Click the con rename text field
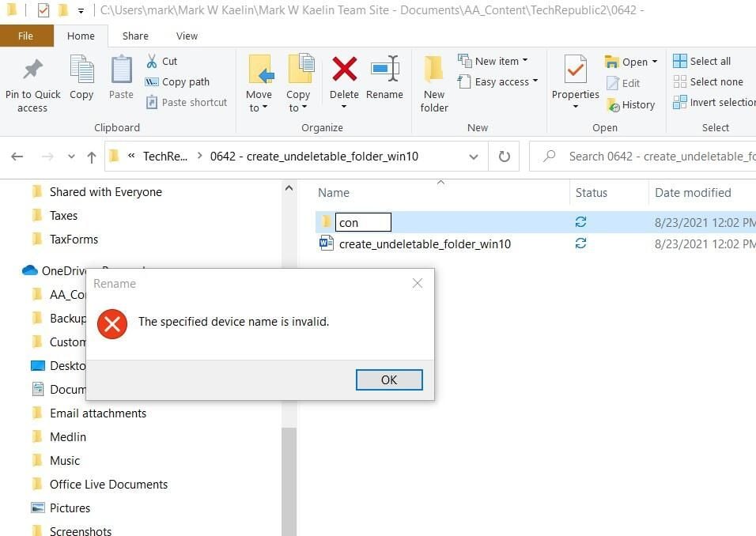This screenshot has height=536, width=756. [363, 222]
